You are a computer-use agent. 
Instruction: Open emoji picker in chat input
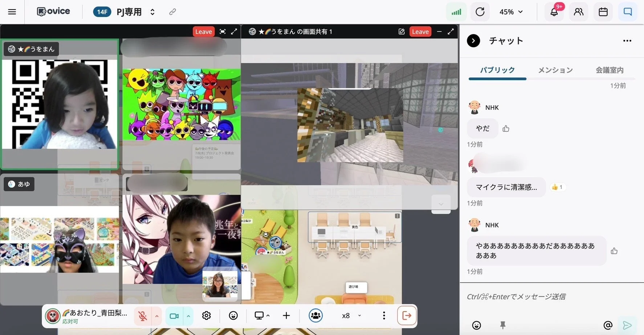pos(476,325)
